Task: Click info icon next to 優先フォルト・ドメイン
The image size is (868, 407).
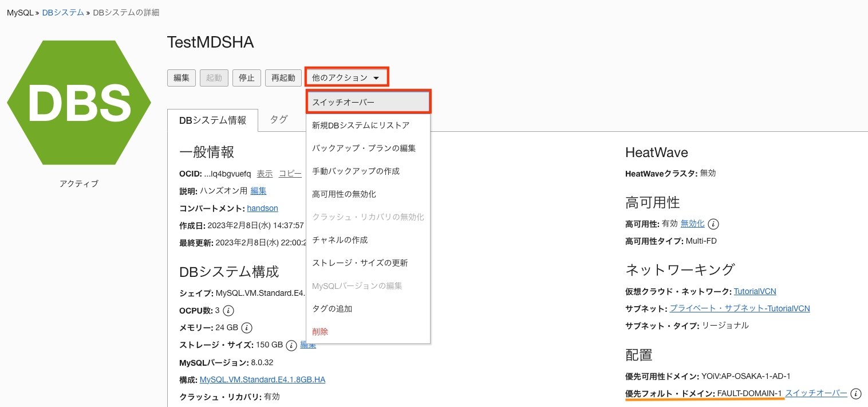Action: point(856,394)
